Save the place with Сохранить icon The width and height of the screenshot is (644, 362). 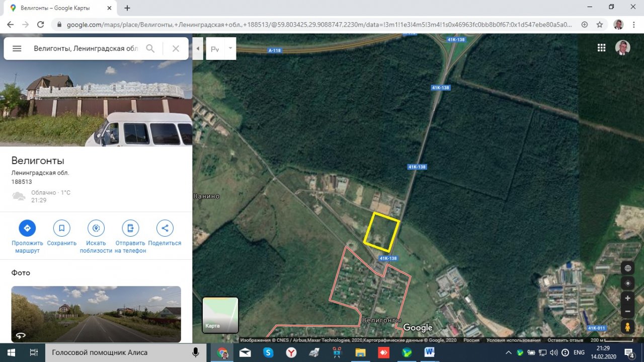(x=61, y=228)
